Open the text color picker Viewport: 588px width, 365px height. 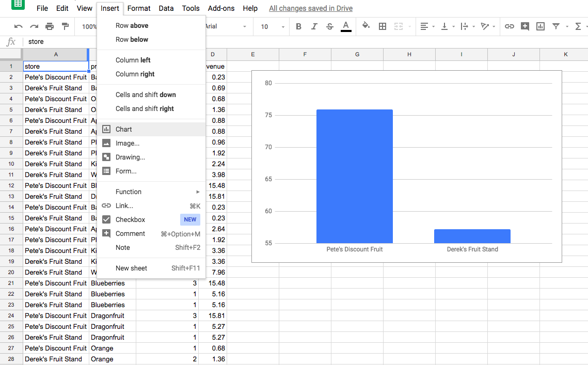pos(346,26)
